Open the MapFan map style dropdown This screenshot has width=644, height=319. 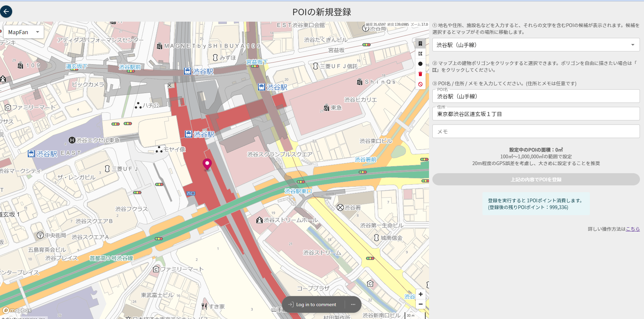23,32
